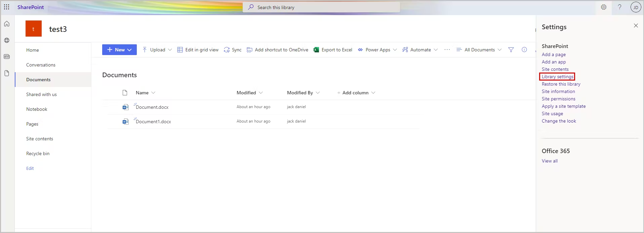Click Add a page in Settings
Viewport: 644px width, 233px height.
point(554,54)
